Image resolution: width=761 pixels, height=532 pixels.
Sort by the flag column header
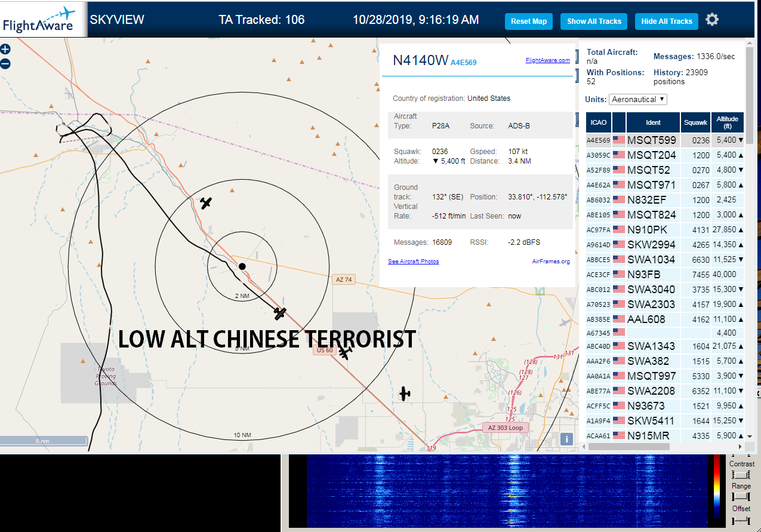tap(619, 122)
